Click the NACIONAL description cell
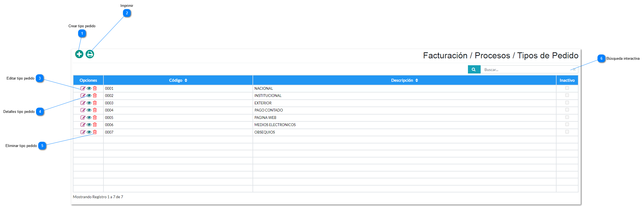The height and width of the screenshot is (207, 644). 404,88
